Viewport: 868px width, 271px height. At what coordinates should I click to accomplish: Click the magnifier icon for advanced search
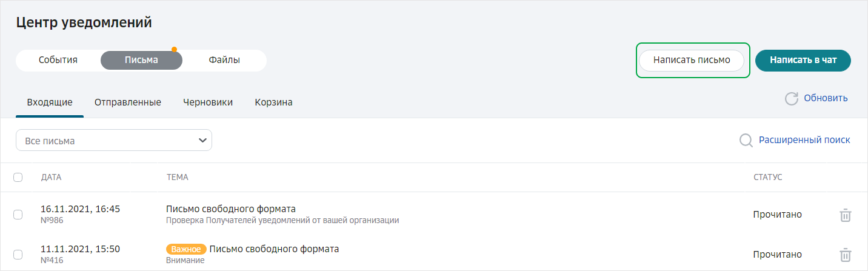(x=746, y=141)
